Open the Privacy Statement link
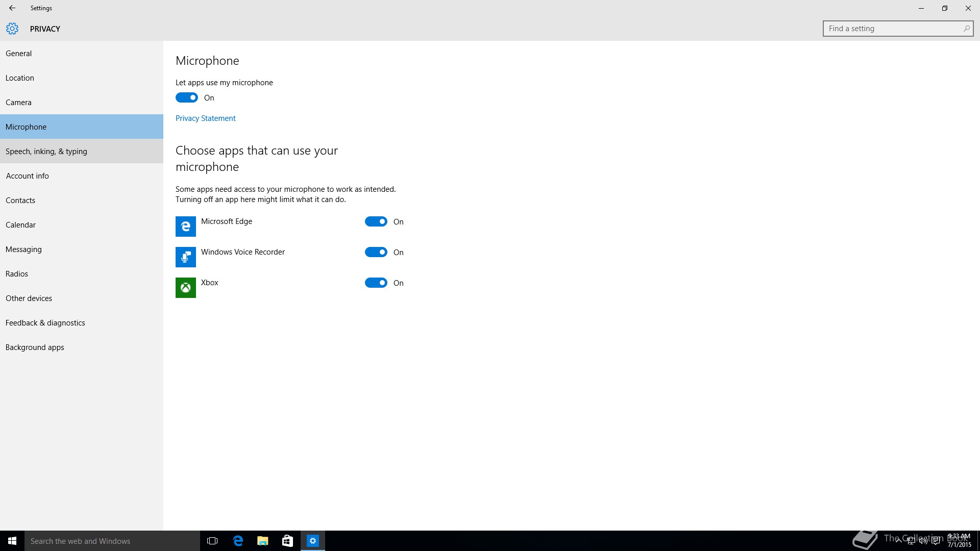Image resolution: width=980 pixels, height=551 pixels. pos(206,118)
